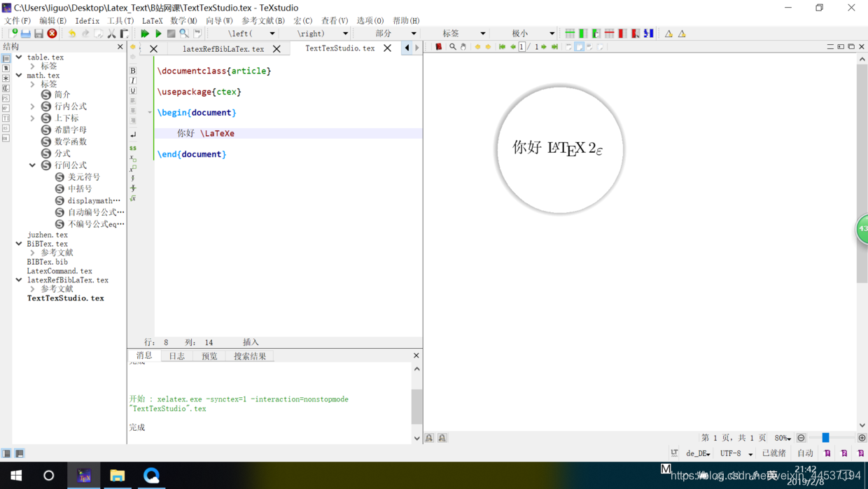Image resolution: width=868 pixels, height=489 pixels.
Task: Click the zoom in plus button
Action: tap(862, 438)
